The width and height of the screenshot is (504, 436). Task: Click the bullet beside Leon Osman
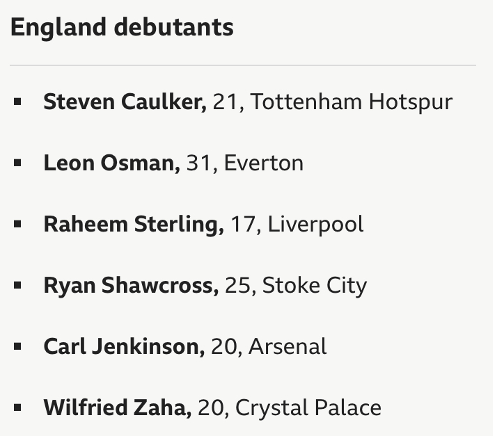click(x=17, y=163)
